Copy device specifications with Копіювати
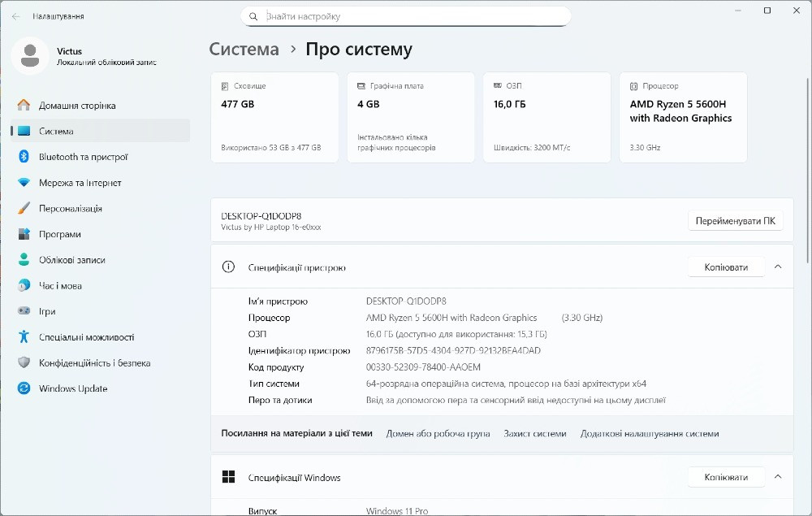This screenshot has height=516, width=812. click(x=726, y=266)
